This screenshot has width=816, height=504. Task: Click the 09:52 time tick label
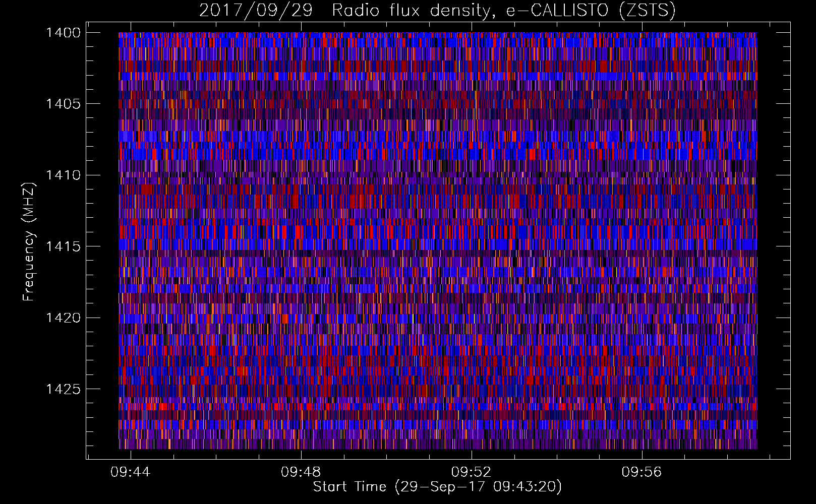point(472,472)
